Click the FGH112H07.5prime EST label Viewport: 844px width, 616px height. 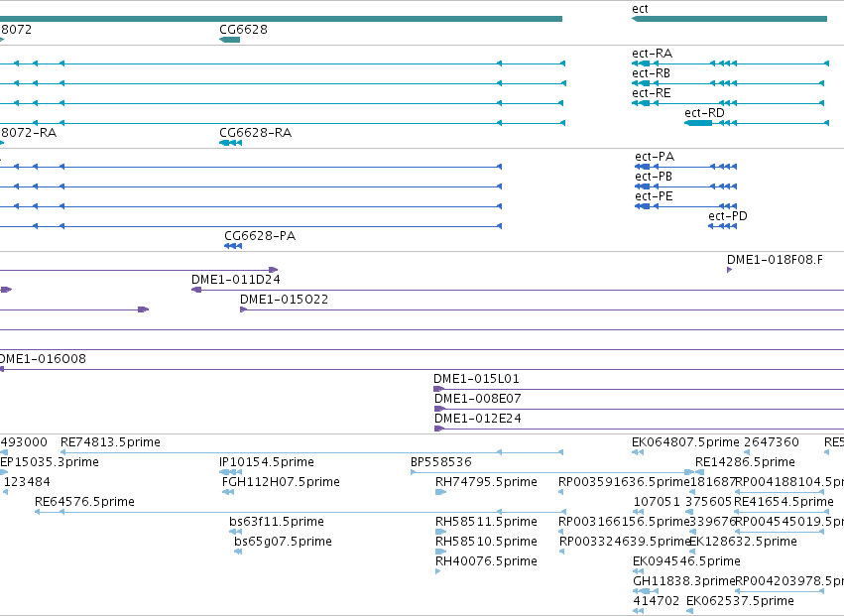click(281, 482)
